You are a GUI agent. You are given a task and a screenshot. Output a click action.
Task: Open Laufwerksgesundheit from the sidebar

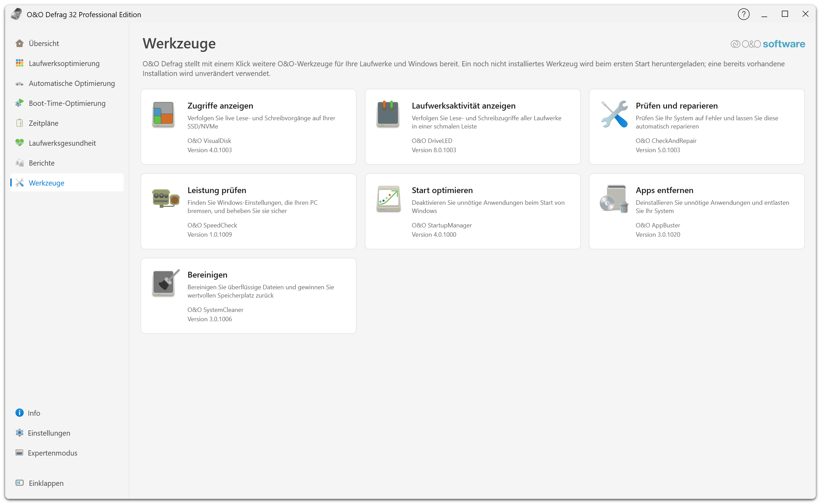tap(67, 143)
